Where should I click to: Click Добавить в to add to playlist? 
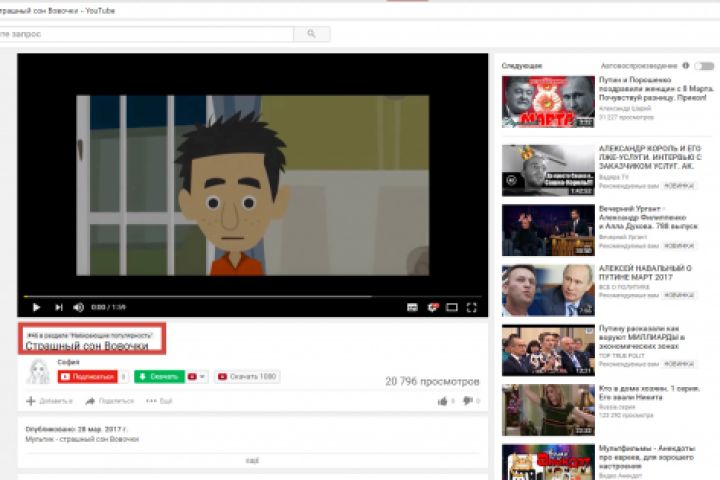(50, 401)
